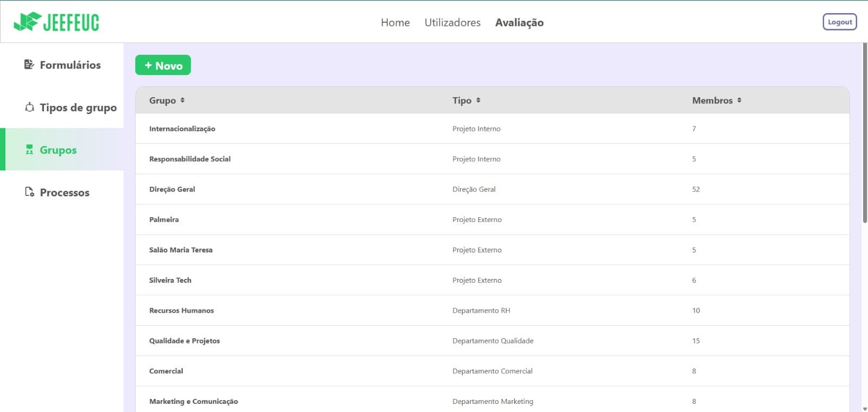Click the Processos sidebar icon
This screenshot has height=412, width=868.
(x=29, y=192)
